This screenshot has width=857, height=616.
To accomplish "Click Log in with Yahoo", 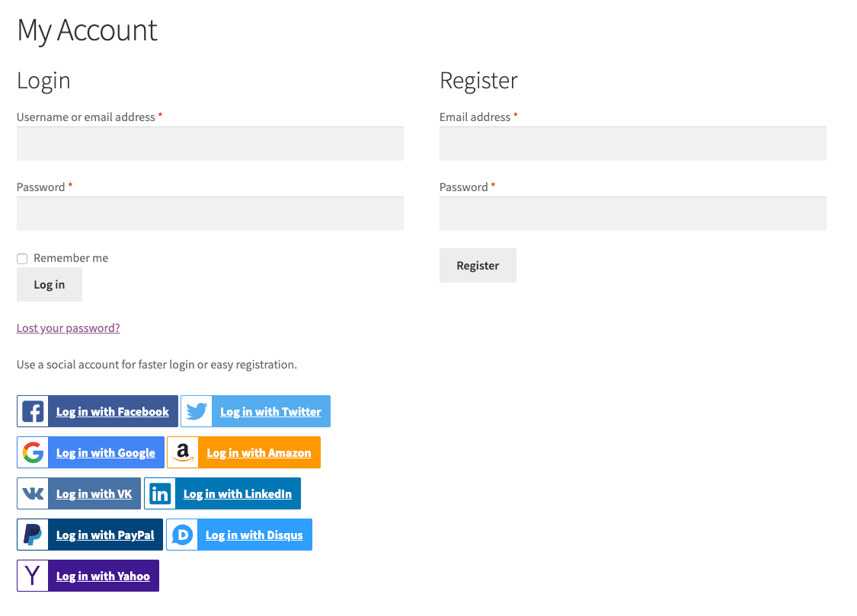I will click(102, 576).
